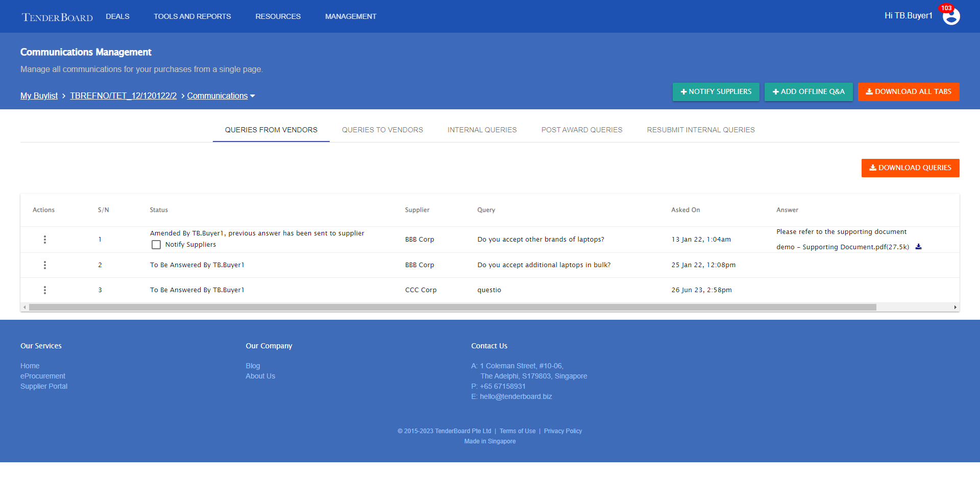The width and height of the screenshot is (980, 497).
Task: Switch to Queries To Vendors tab
Action: point(382,130)
